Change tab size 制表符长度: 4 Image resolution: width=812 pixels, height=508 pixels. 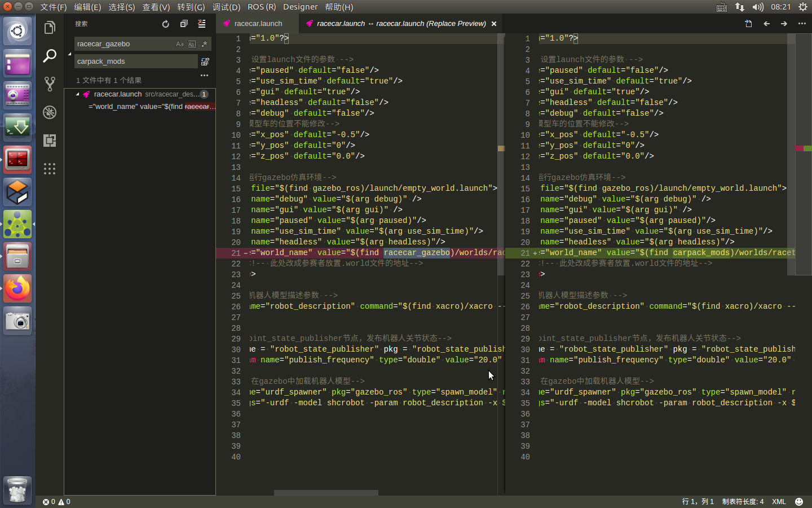743,502
